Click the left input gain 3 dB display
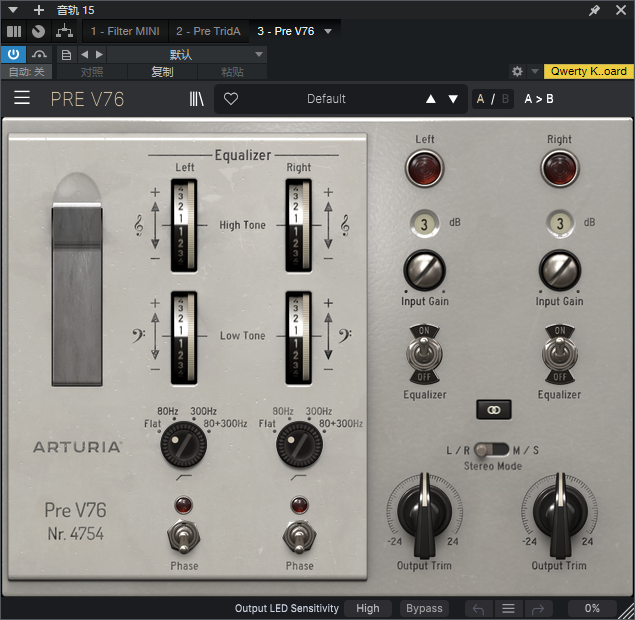 point(424,224)
